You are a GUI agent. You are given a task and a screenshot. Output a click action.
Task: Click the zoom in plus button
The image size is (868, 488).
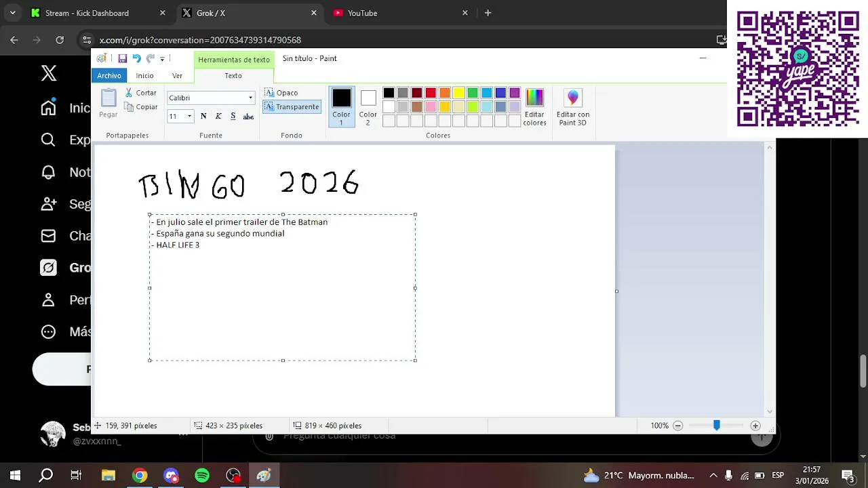[x=755, y=426]
